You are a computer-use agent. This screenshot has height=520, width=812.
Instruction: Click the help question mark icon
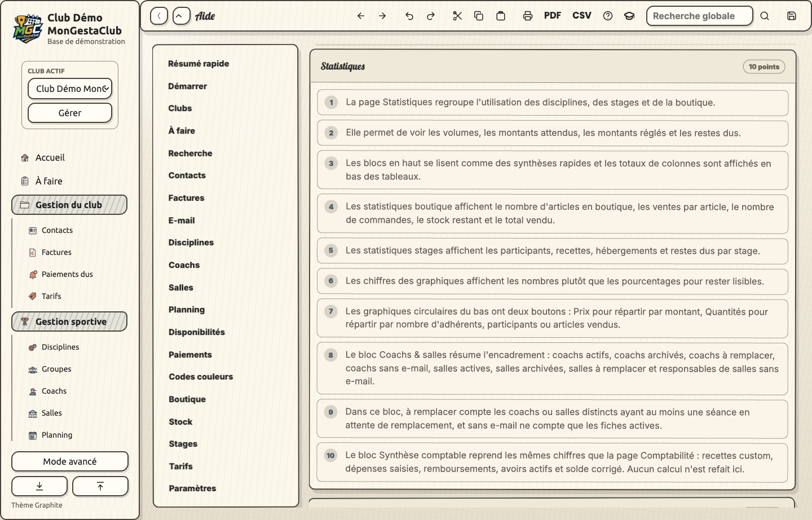point(608,16)
